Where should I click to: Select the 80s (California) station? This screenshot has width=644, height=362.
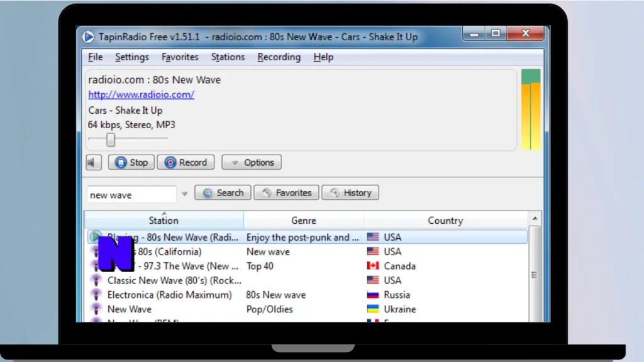(307, 251)
